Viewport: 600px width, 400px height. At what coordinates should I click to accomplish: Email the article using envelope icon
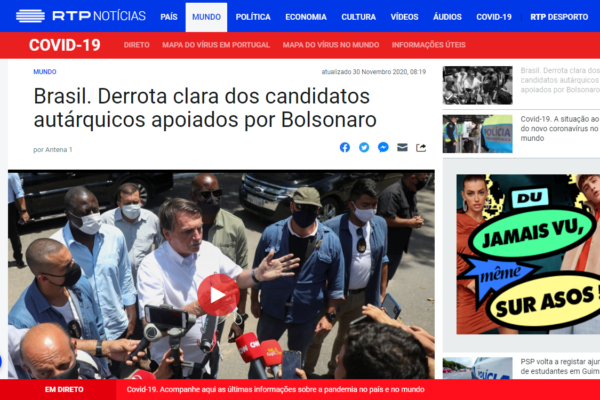pos(402,147)
